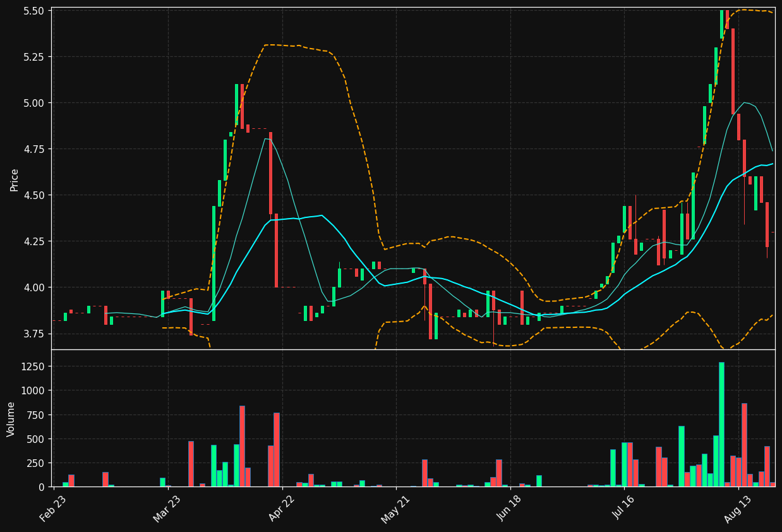Select the 4.75 price tick label

tap(33, 149)
